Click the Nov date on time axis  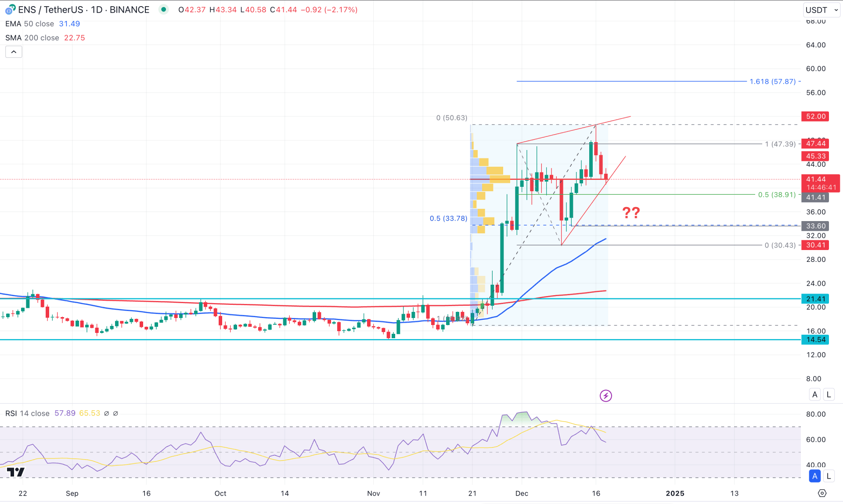(374, 493)
